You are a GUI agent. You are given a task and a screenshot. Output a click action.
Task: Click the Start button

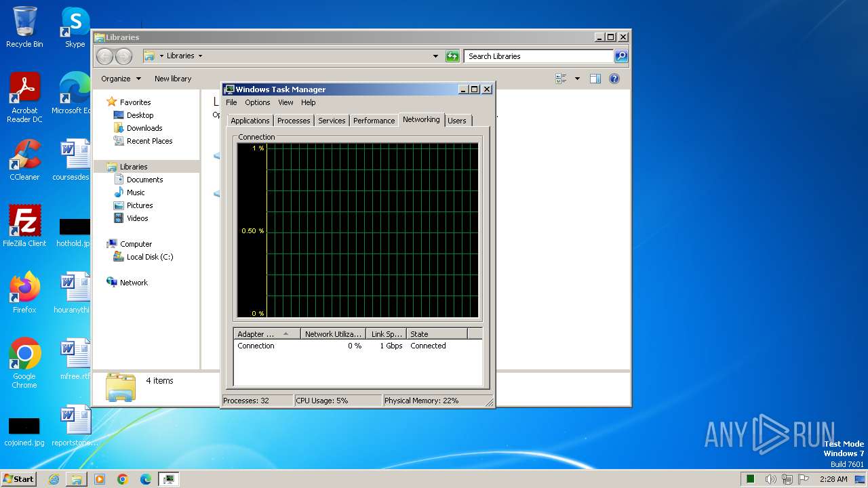(18, 479)
